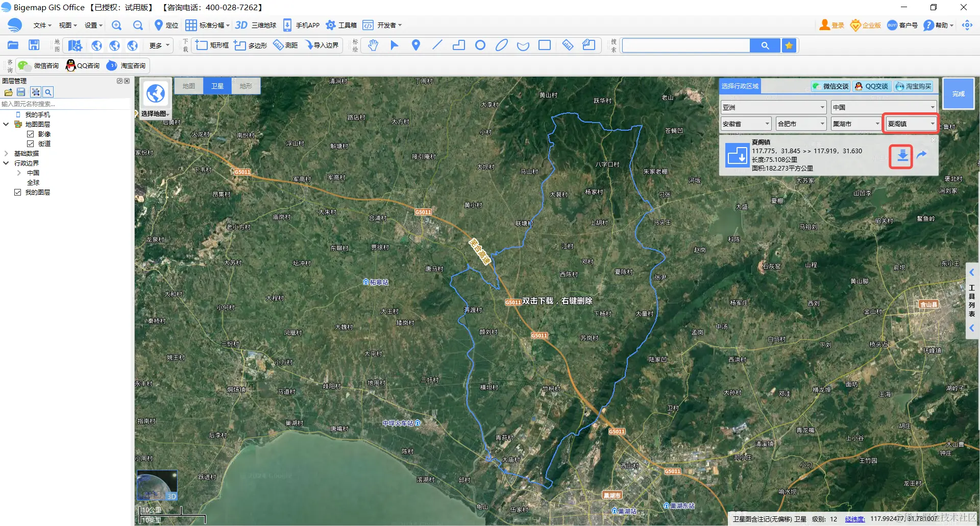Open the 帮助 menu
Viewport: 980px width, 526px height.
pos(939,26)
